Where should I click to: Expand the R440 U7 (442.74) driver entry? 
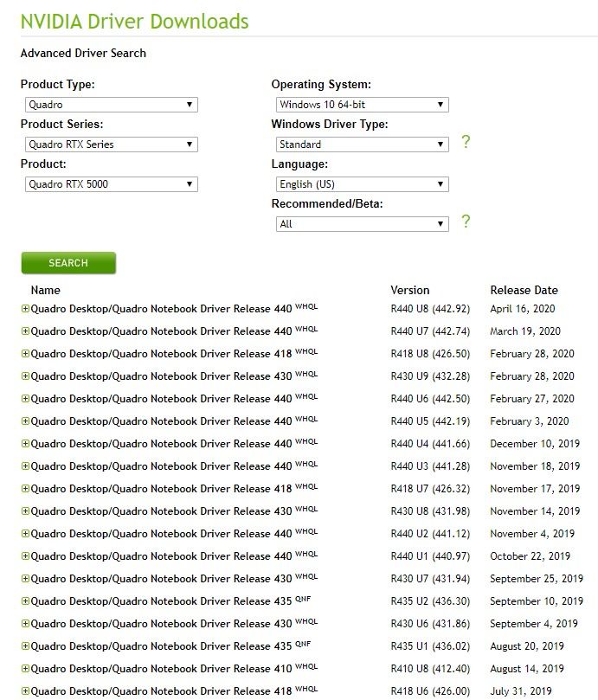(25, 331)
